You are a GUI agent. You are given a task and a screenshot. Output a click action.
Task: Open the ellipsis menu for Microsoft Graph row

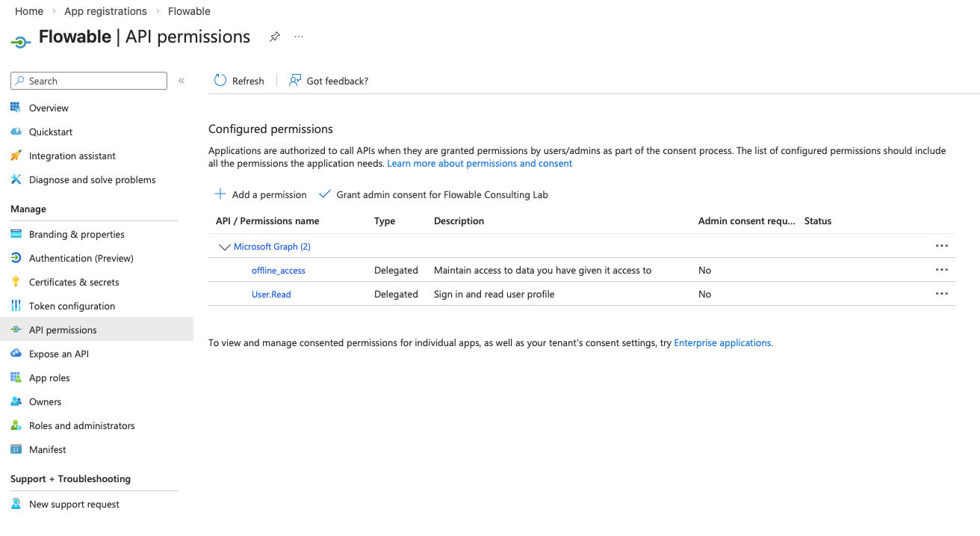[x=941, y=246]
